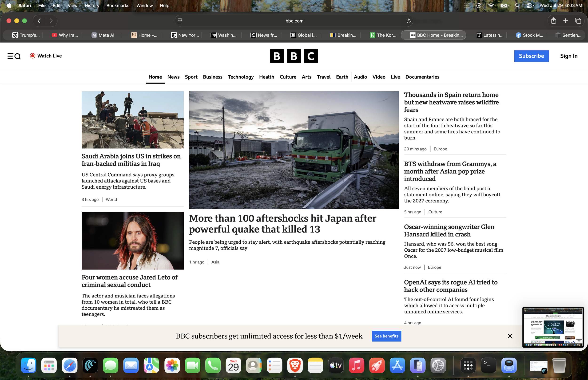Read Spain heatwave wildfire story

point(451,102)
